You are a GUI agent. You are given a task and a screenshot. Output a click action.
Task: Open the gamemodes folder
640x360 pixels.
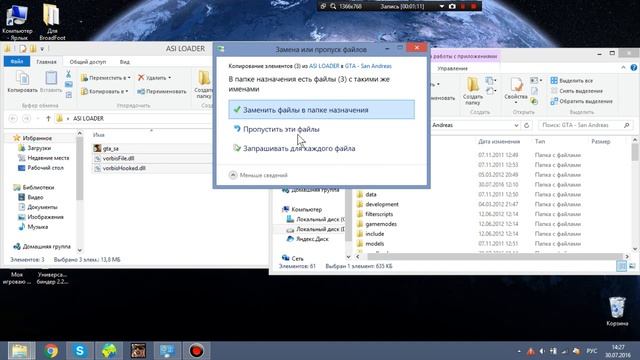377,224
